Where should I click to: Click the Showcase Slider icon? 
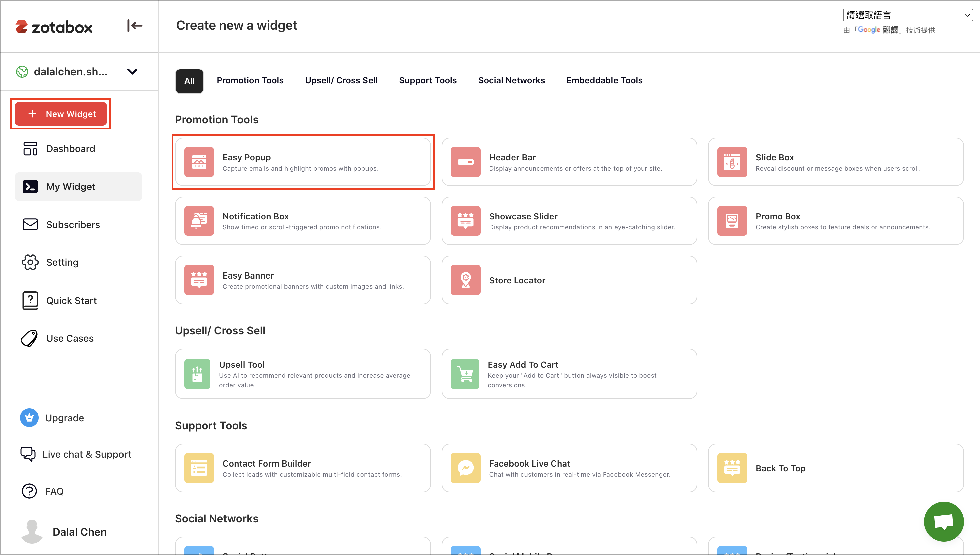pos(466,221)
